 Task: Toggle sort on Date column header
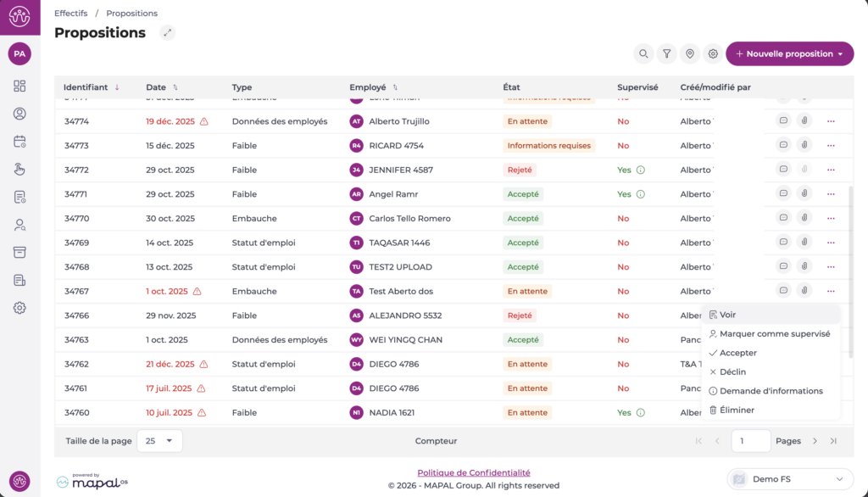[157, 87]
